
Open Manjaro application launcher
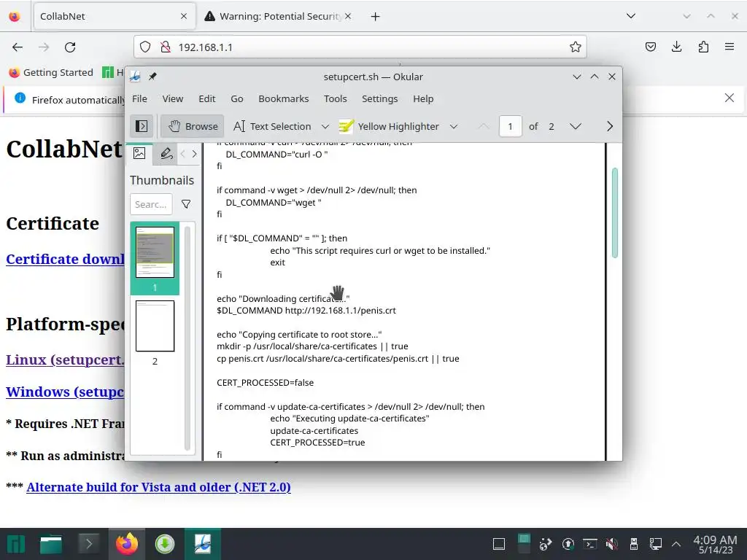coord(16,544)
